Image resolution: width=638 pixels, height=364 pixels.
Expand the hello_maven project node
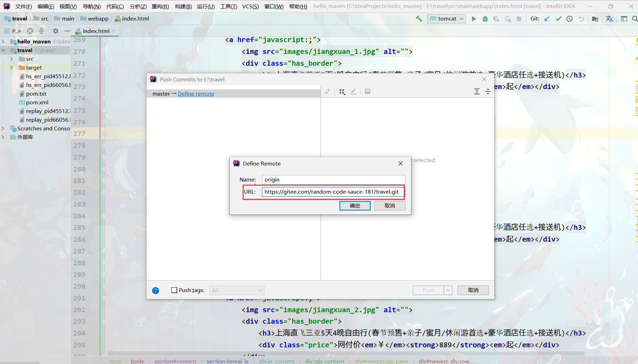tap(3, 42)
